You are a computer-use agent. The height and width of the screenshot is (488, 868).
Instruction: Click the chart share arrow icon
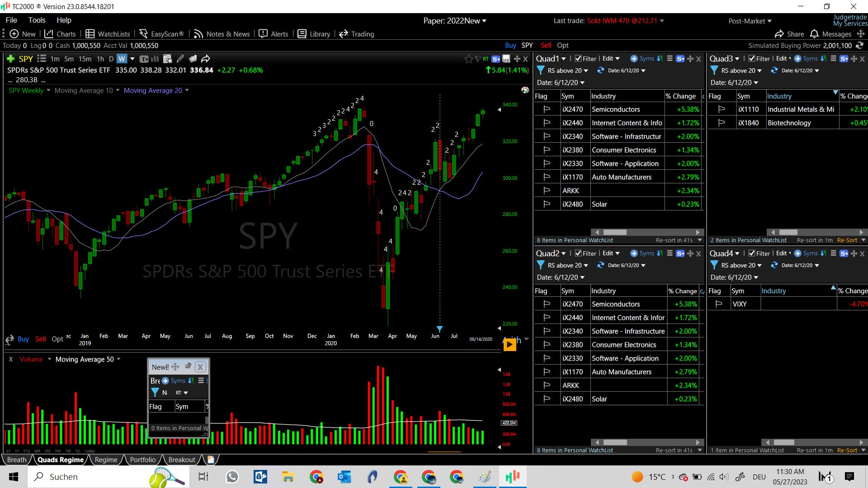click(206, 59)
